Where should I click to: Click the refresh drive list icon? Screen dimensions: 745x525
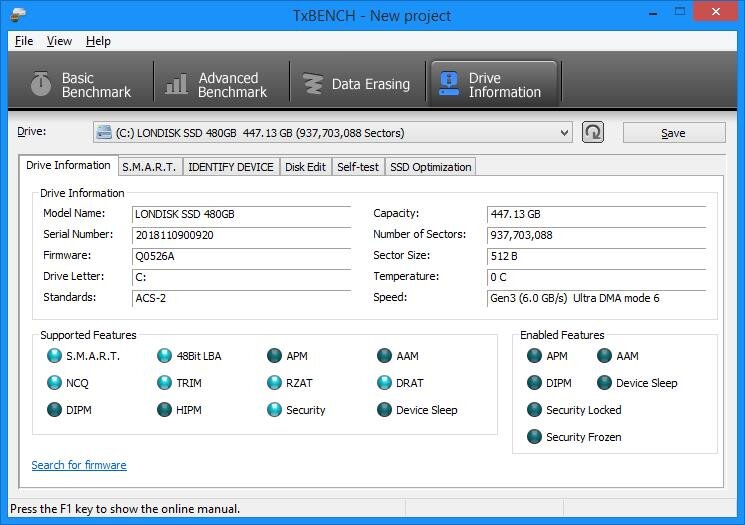[592, 132]
